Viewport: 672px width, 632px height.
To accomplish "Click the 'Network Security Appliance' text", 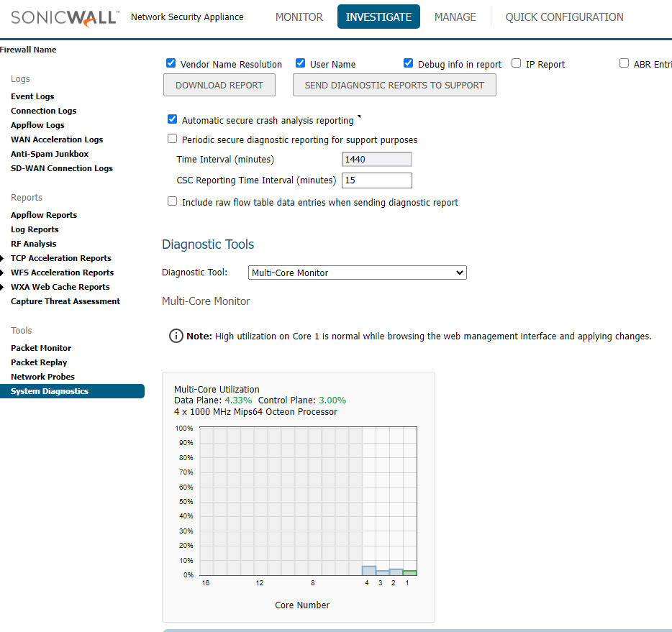I will coord(187,17).
